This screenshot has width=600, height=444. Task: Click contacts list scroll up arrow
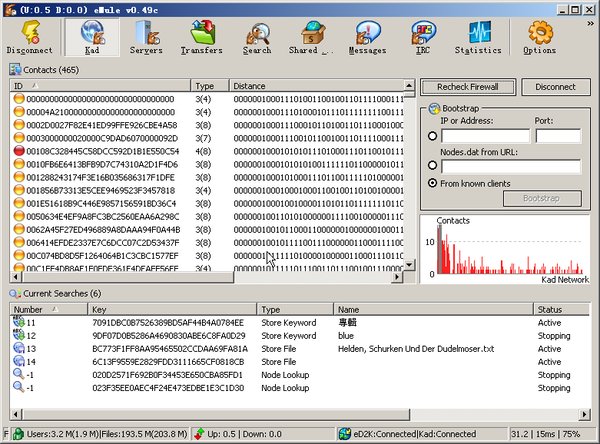pyautogui.click(x=409, y=85)
